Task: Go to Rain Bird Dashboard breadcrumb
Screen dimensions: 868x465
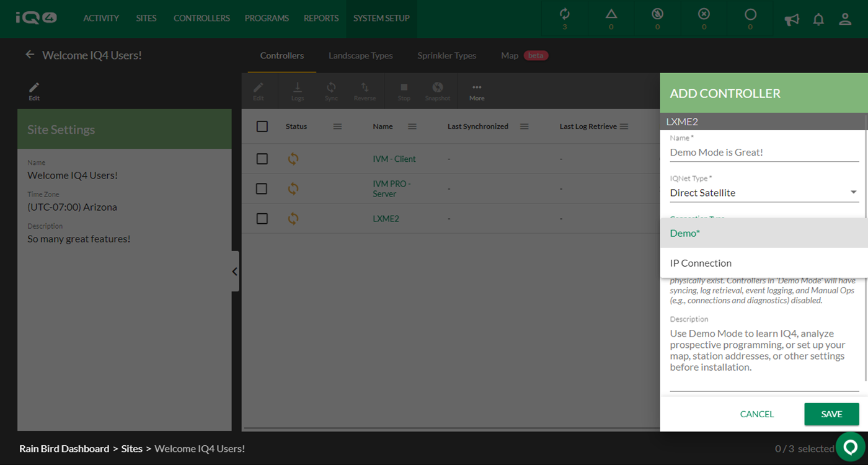Action: [x=64, y=448]
